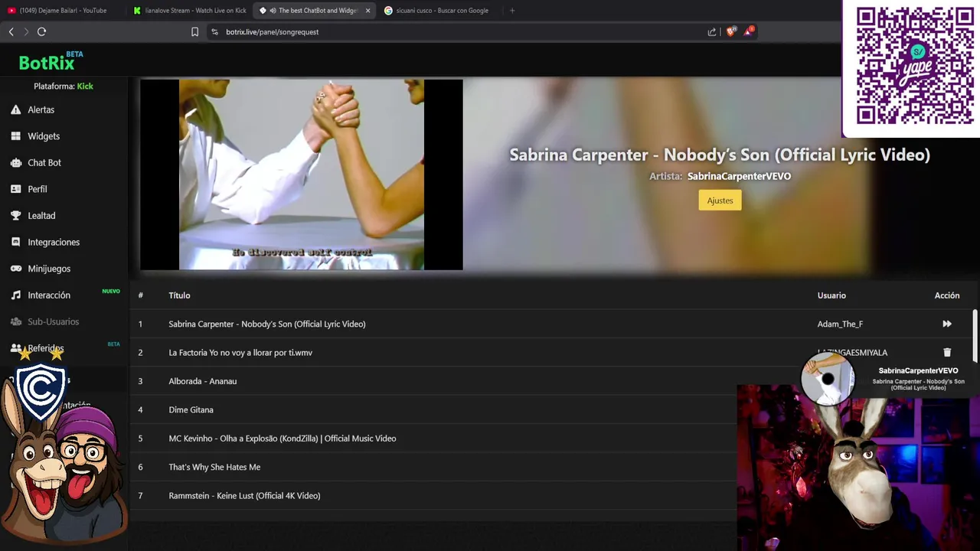The image size is (980, 551).
Task: Click the song request list scrollbar
Action: coord(975,335)
